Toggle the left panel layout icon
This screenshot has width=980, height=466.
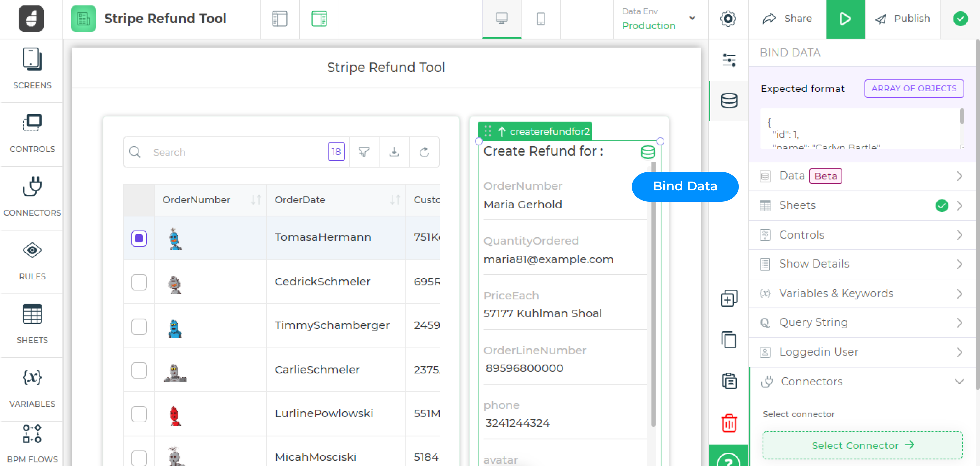click(280, 19)
